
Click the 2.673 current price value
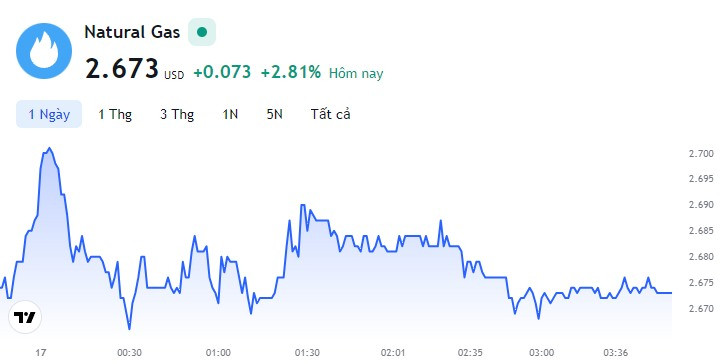pos(122,69)
